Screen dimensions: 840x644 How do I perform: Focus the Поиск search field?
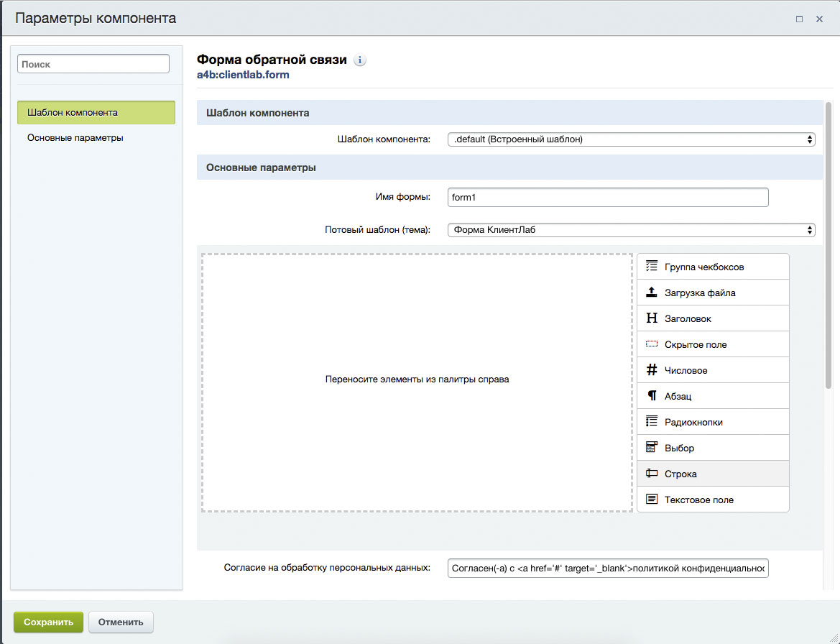click(93, 64)
